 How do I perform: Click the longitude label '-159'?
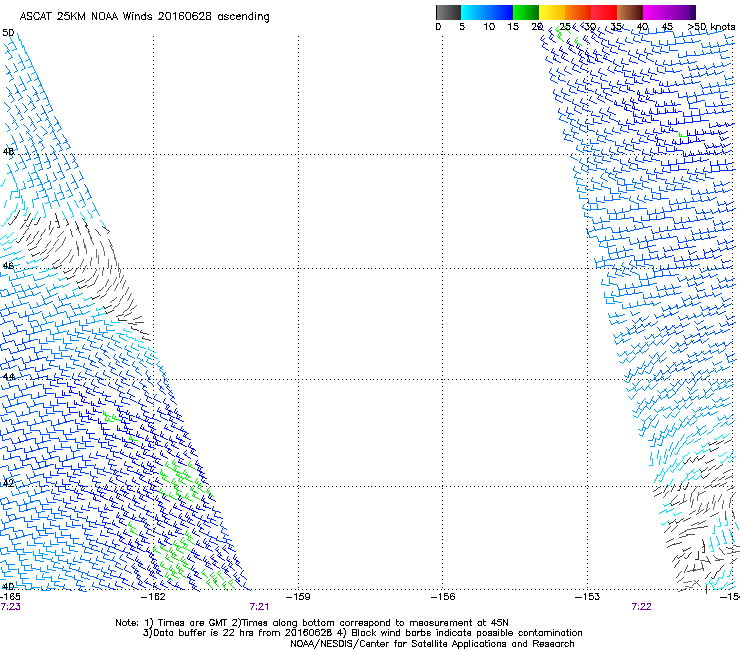click(298, 597)
